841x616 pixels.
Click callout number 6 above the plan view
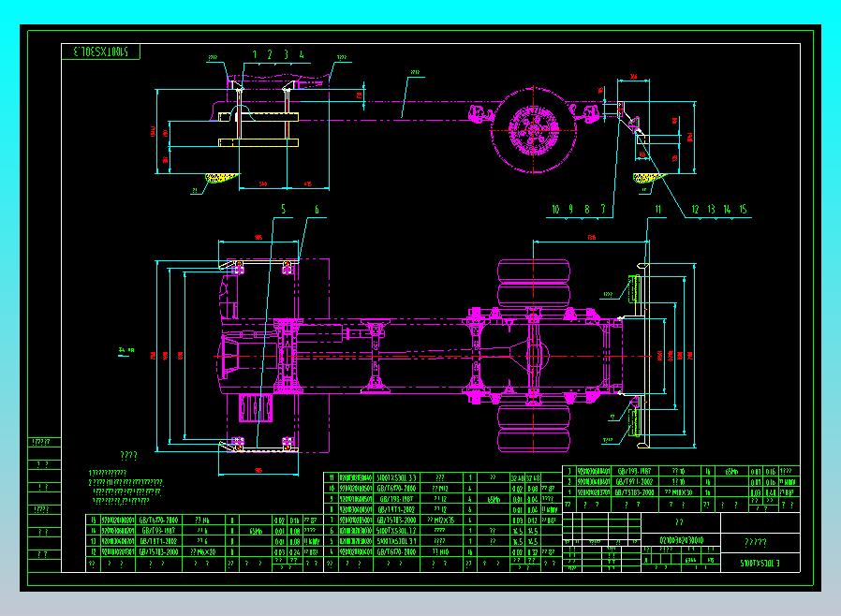317,209
